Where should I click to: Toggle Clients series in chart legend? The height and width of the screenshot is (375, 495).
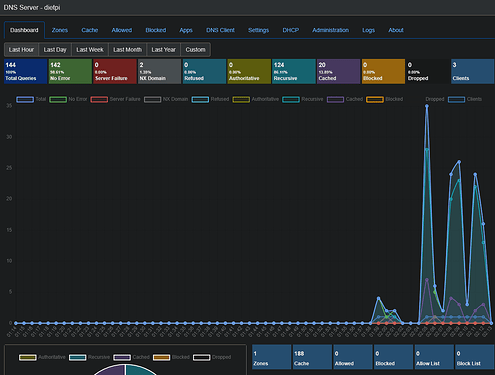pyautogui.click(x=465, y=99)
